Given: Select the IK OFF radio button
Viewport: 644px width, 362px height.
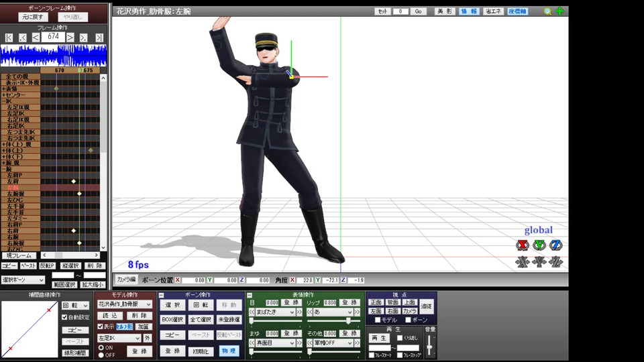Looking at the screenshot, I should [x=101, y=355].
